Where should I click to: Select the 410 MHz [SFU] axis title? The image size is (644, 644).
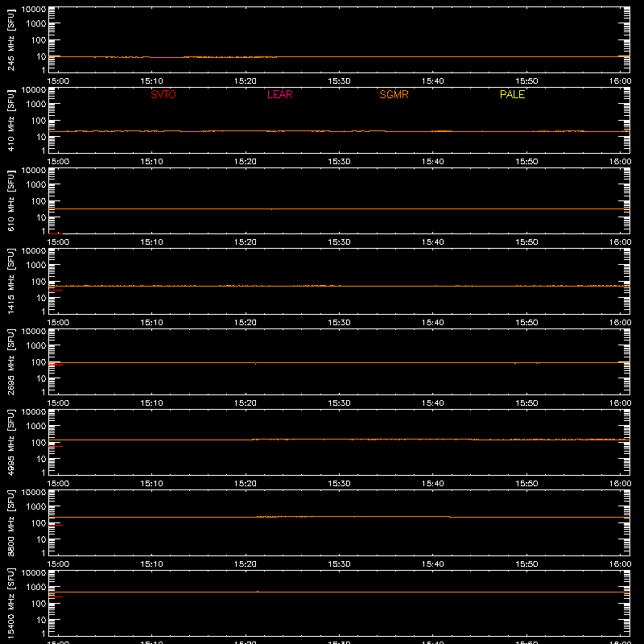pos(10,120)
